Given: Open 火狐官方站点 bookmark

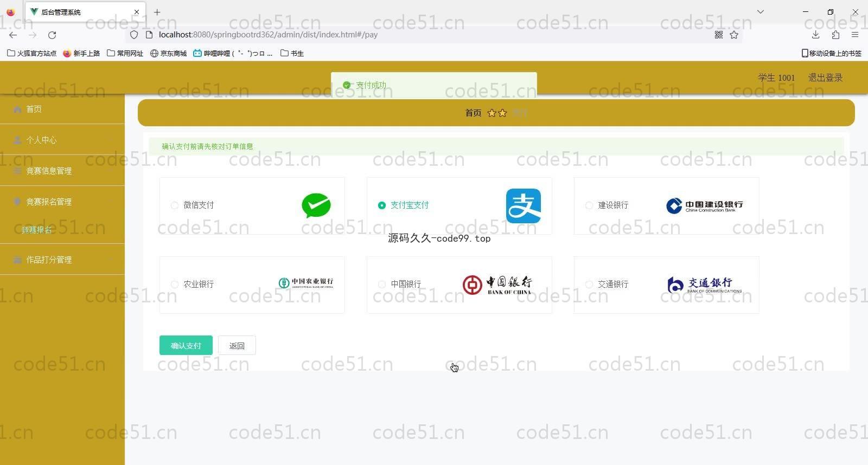Looking at the screenshot, I should [31, 53].
